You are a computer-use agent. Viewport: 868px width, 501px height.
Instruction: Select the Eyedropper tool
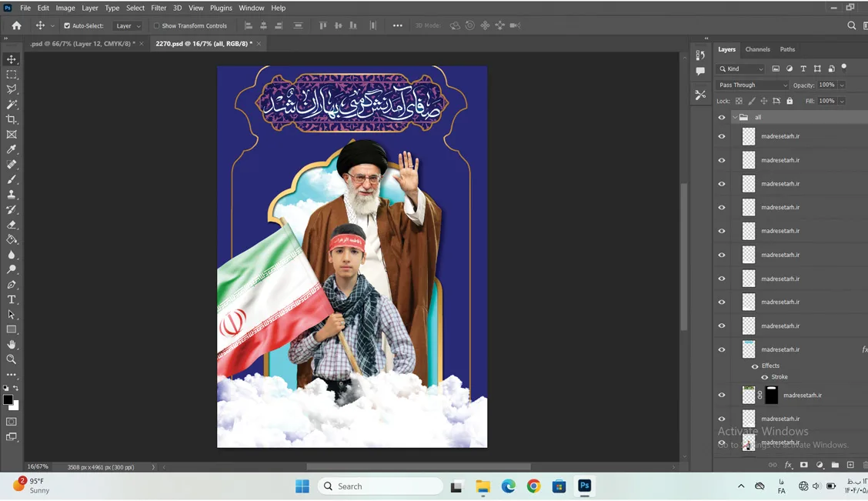(11, 149)
